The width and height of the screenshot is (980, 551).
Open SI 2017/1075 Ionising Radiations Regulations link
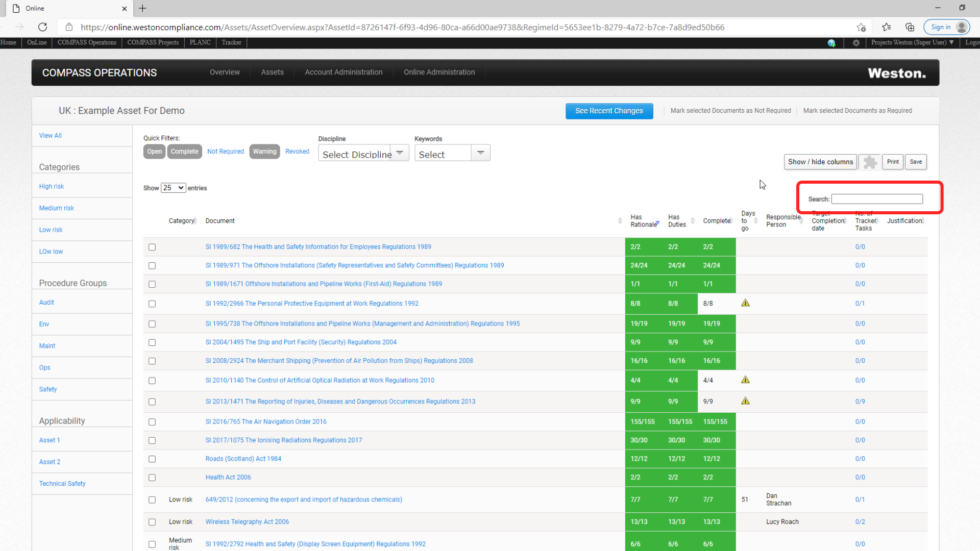(283, 440)
